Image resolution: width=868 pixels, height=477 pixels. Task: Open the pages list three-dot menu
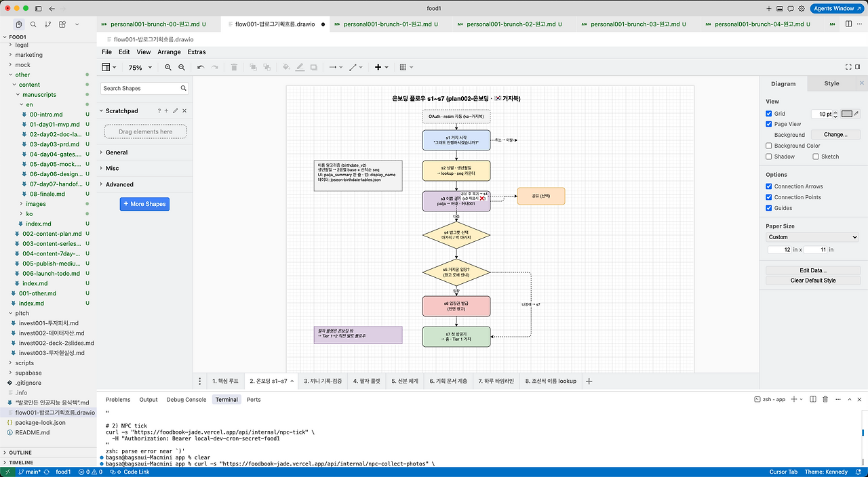(x=199, y=381)
